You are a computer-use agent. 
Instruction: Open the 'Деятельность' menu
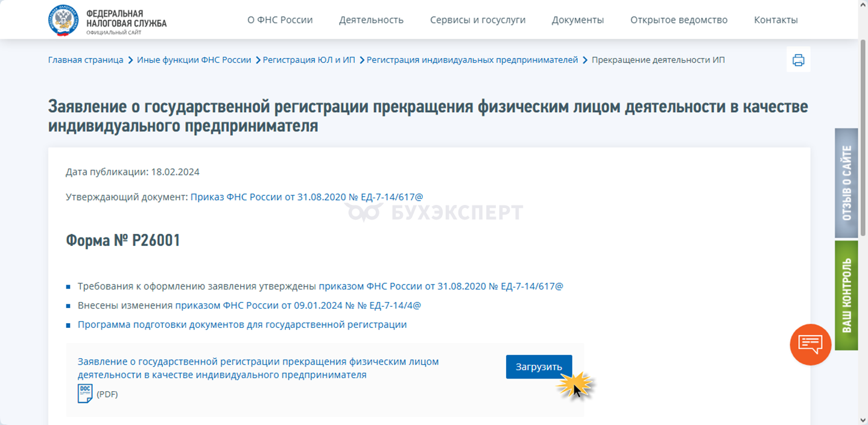[371, 20]
